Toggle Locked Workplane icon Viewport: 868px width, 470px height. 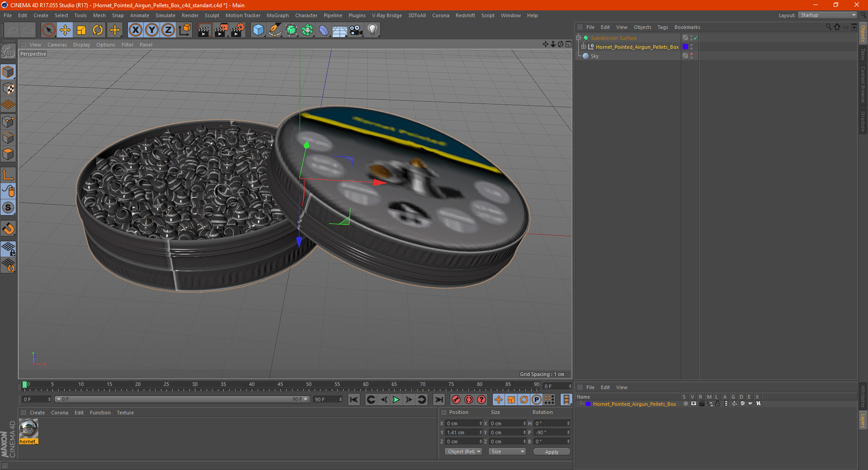coord(9,249)
